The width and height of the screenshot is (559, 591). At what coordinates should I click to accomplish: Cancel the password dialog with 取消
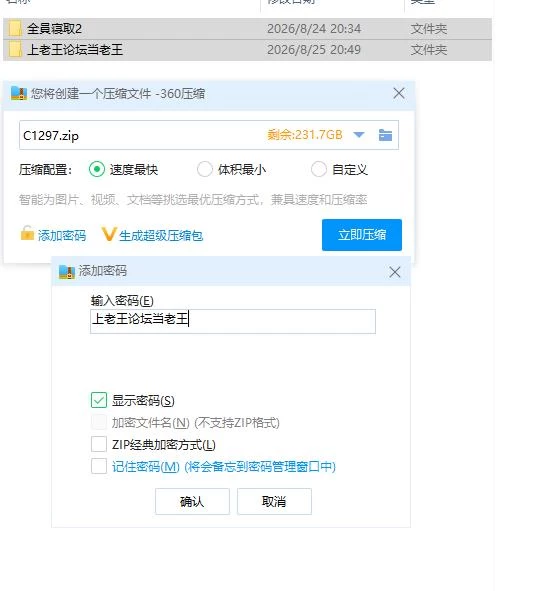[x=274, y=501]
